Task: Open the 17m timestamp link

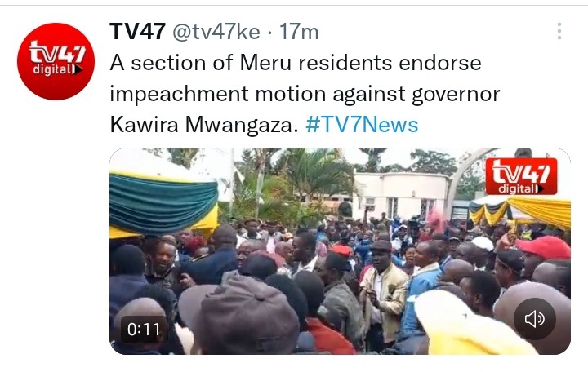Action: 299,32
